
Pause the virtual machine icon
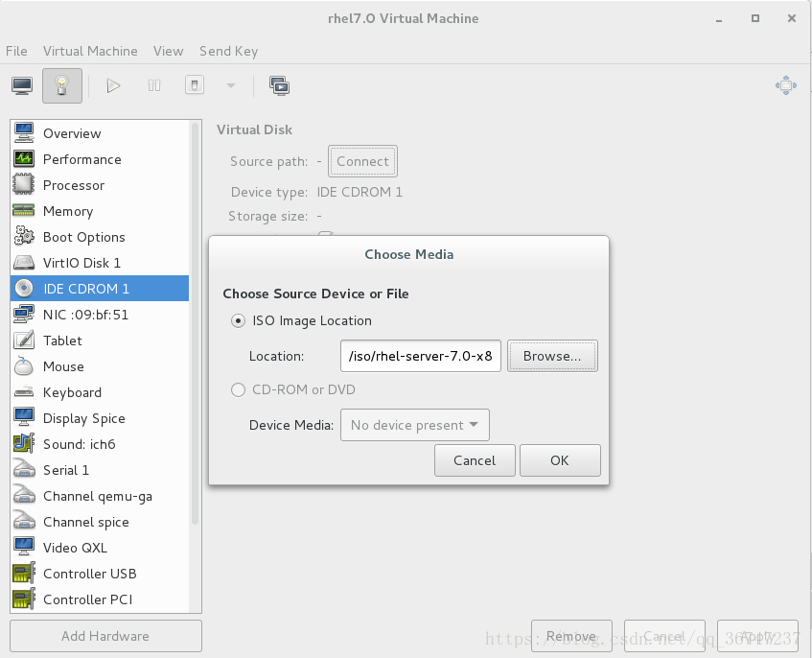point(154,85)
